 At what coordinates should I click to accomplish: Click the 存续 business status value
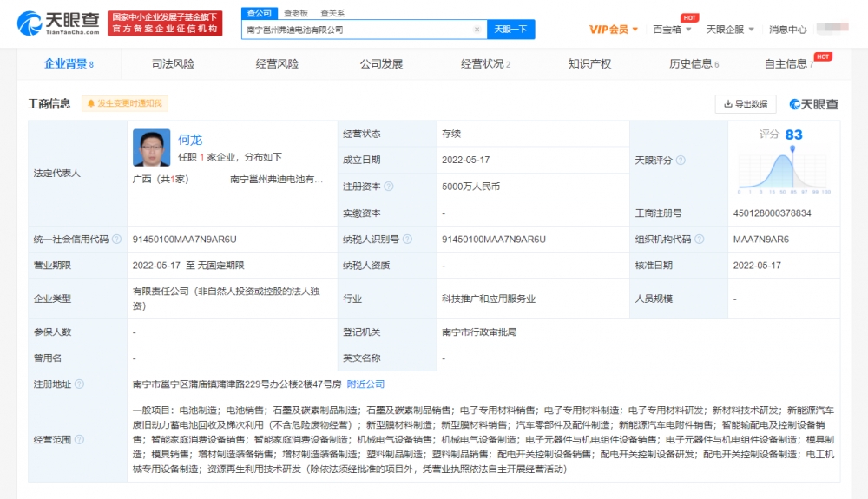(x=451, y=134)
